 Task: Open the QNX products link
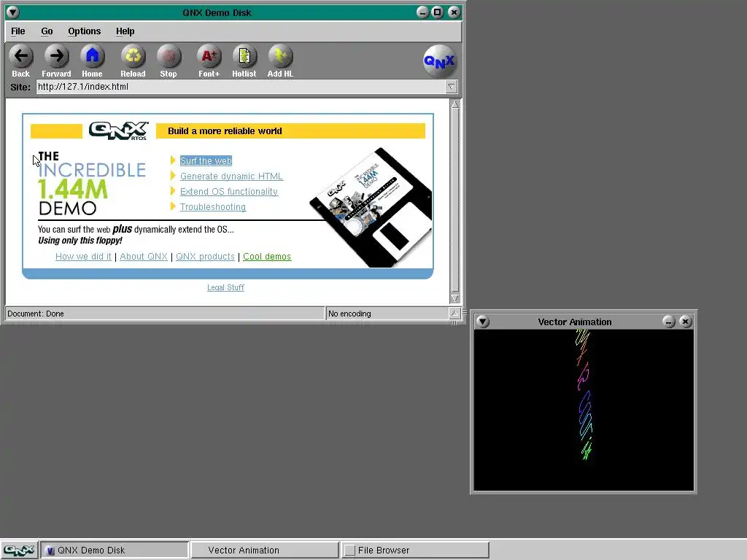(x=205, y=256)
